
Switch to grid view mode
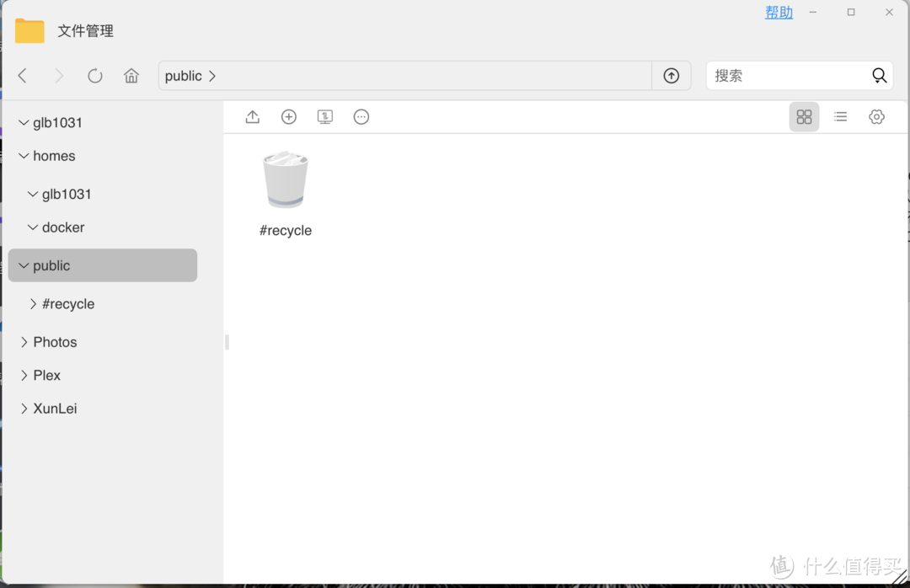coord(804,117)
